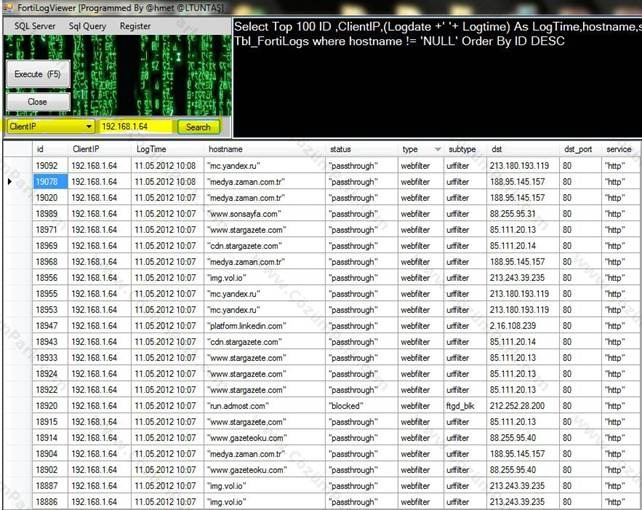Select cell with id 18904

click(50, 454)
